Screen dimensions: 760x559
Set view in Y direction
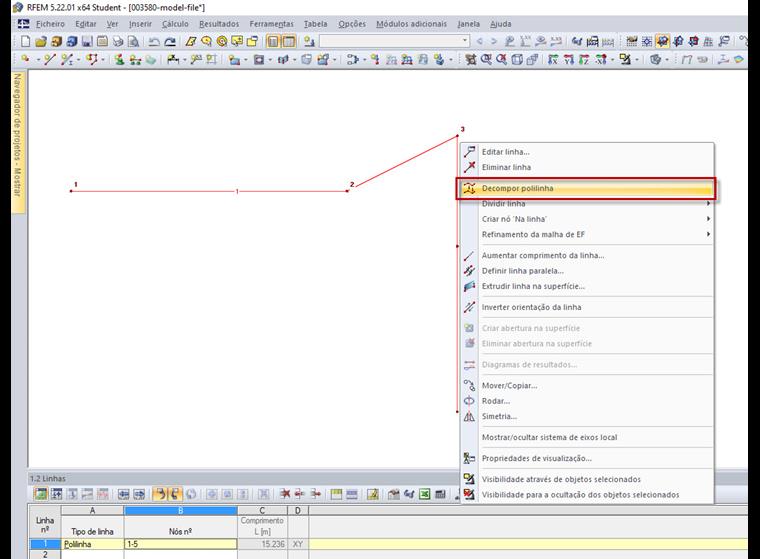click(569, 60)
